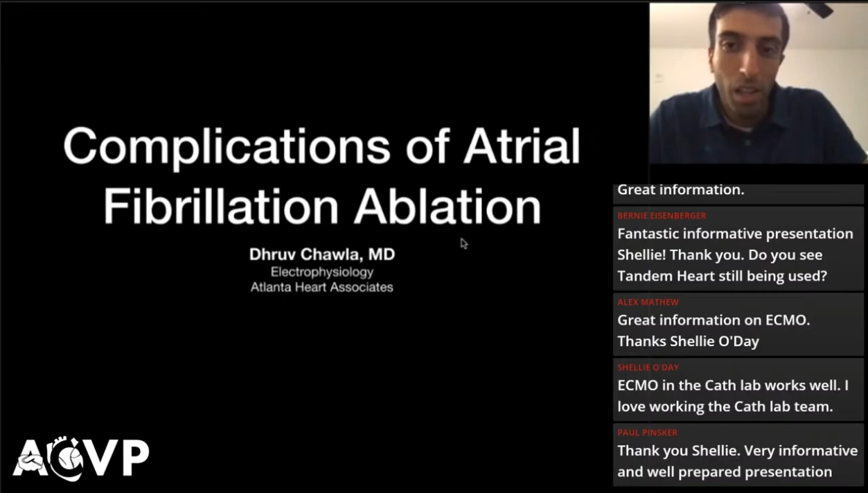Select 'ECMO in the Cath lab works well' message
Image resolution: width=868 pixels, height=493 pixels.
click(x=733, y=396)
